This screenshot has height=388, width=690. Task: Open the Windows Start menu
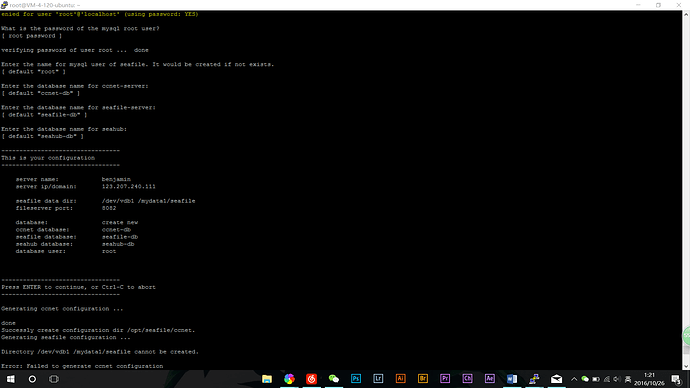pos(11,379)
